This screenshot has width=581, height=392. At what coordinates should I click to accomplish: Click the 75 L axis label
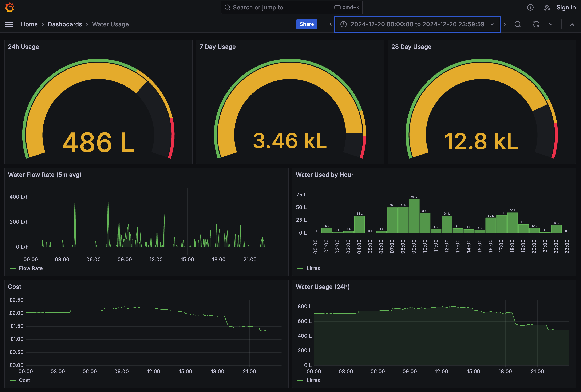tap(301, 195)
